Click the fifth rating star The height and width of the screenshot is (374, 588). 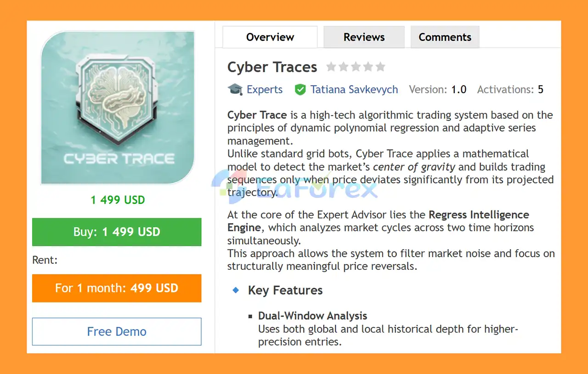[380, 67]
